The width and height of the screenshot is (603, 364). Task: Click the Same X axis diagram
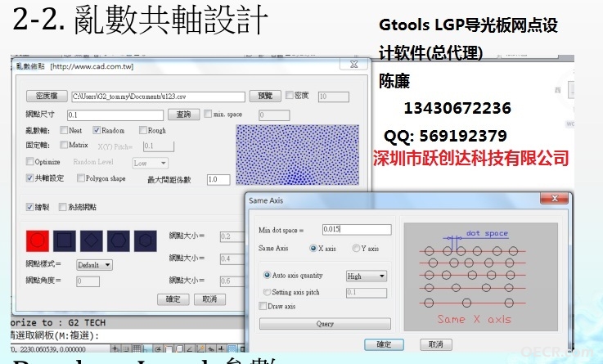click(481, 276)
